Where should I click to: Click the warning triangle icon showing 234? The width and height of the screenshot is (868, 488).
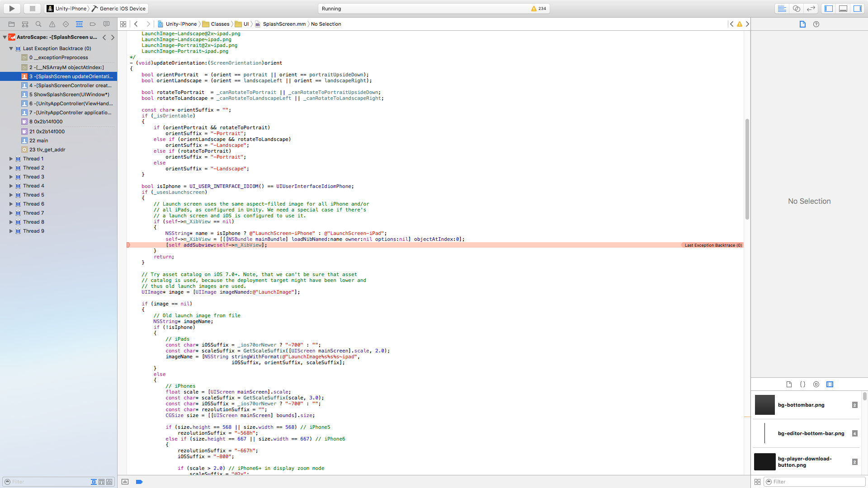click(533, 8)
